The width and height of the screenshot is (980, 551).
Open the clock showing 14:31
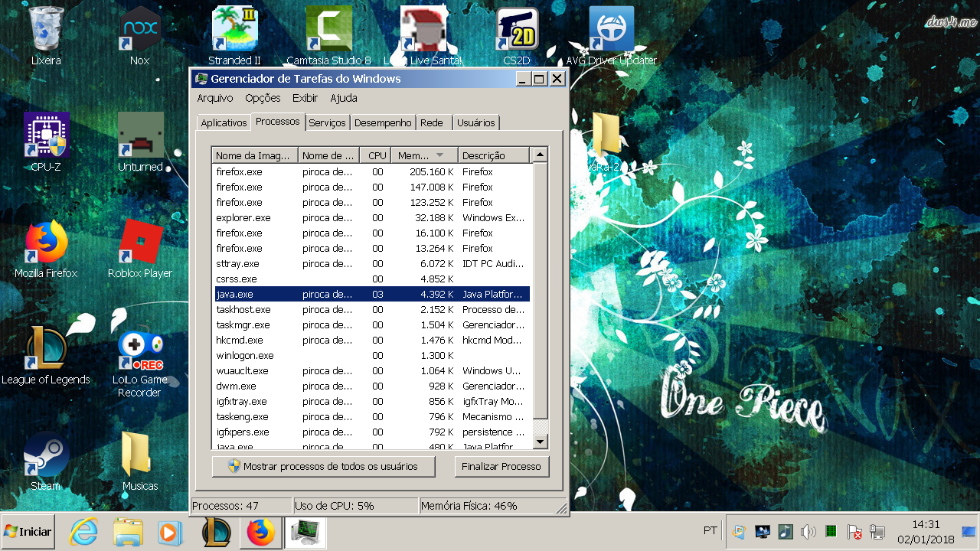coord(926,531)
